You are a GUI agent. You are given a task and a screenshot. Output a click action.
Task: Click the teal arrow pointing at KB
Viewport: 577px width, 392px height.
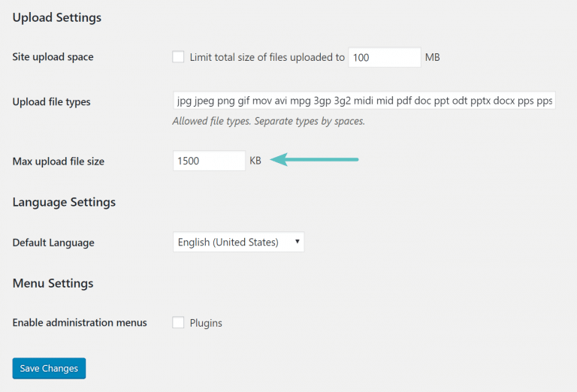pos(314,159)
